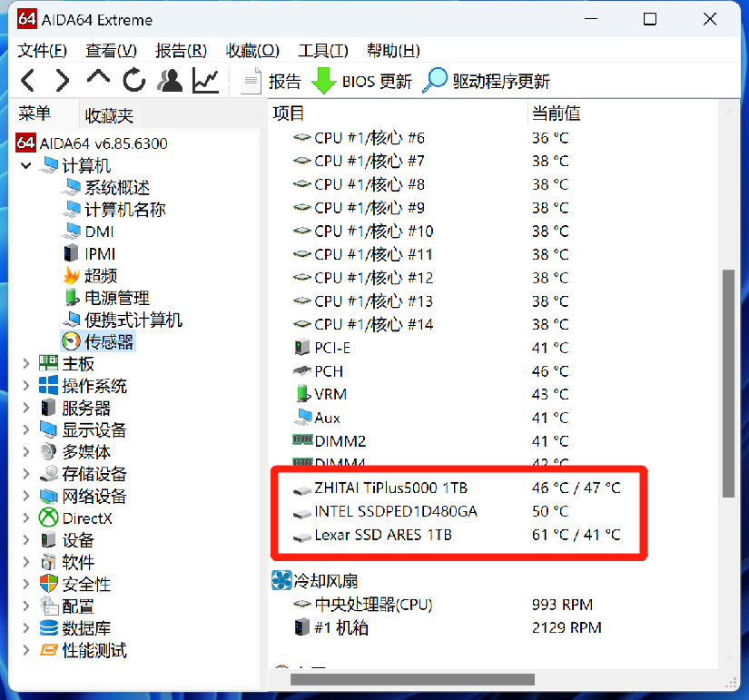Image resolution: width=749 pixels, height=700 pixels.
Task: Click the 网络设备 icon
Action: [48, 496]
